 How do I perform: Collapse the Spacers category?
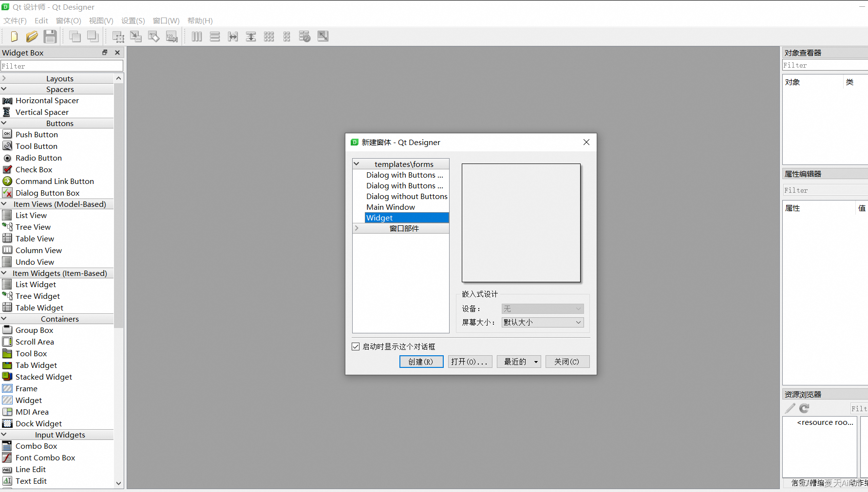pyautogui.click(x=4, y=89)
